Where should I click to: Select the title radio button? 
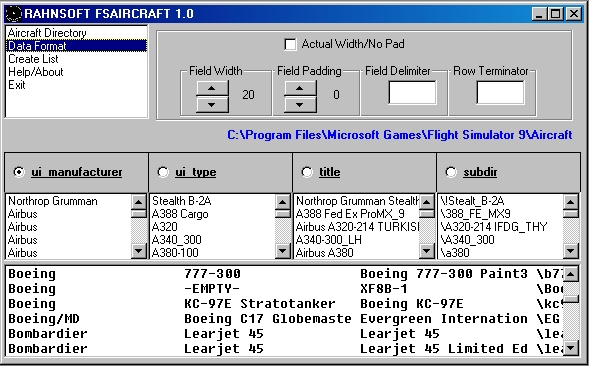[x=307, y=172]
